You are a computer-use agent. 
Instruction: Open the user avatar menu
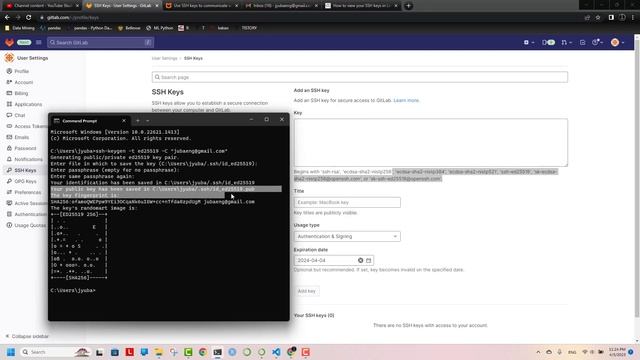tap(617, 42)
